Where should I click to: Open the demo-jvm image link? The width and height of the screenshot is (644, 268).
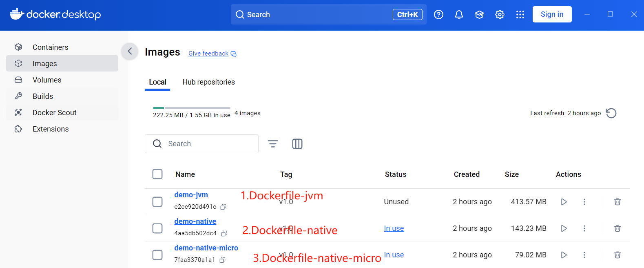point(191,195)
